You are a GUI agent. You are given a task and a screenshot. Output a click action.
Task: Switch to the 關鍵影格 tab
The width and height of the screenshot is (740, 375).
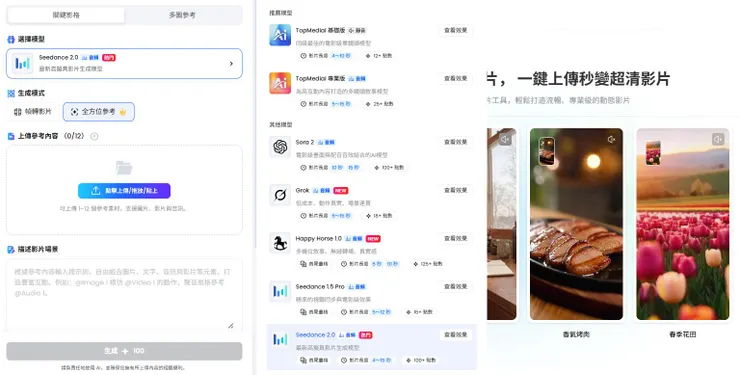(66, 15)
